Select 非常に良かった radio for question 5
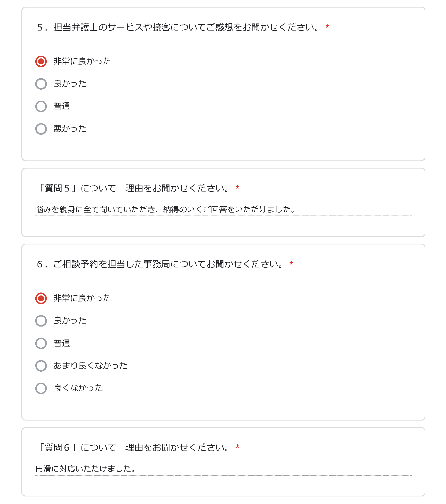Screen dimensions: 446x504 41,61
